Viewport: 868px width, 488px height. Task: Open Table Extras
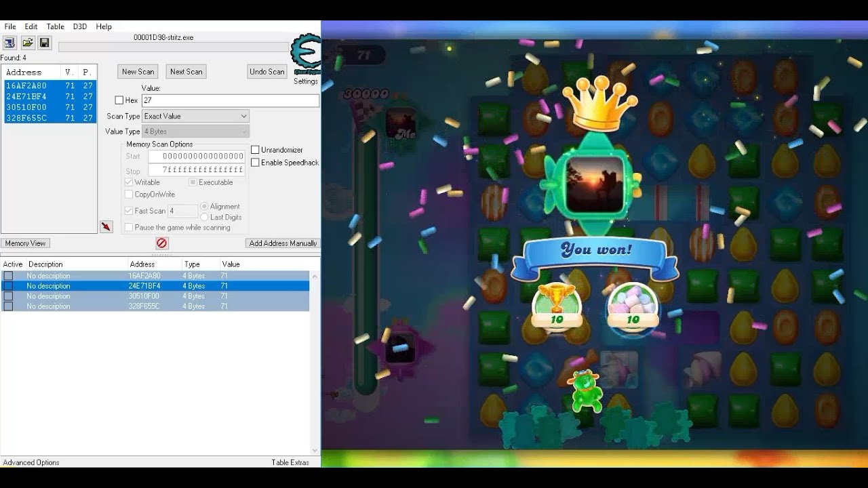290,462
